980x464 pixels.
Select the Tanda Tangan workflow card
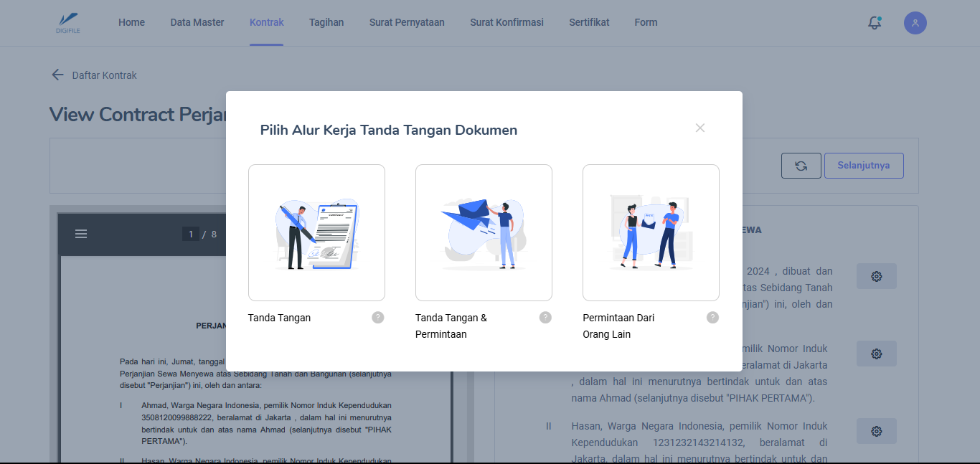click(x=316, y=232)
